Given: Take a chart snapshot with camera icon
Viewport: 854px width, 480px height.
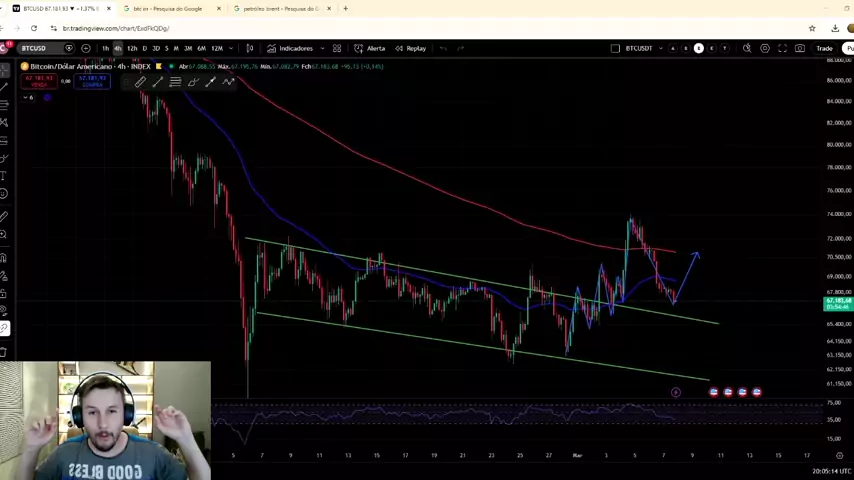Looking at the screenshot, I should 799,48.
